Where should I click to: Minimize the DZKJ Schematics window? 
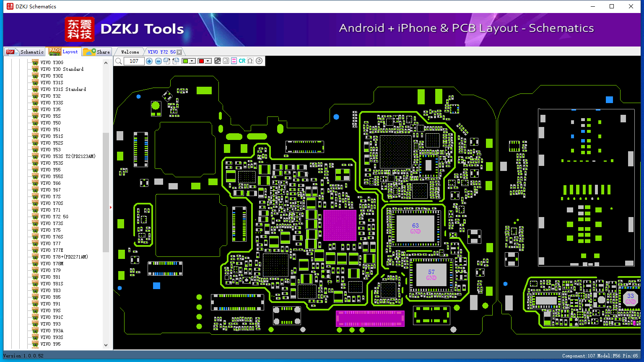point(592,6)
